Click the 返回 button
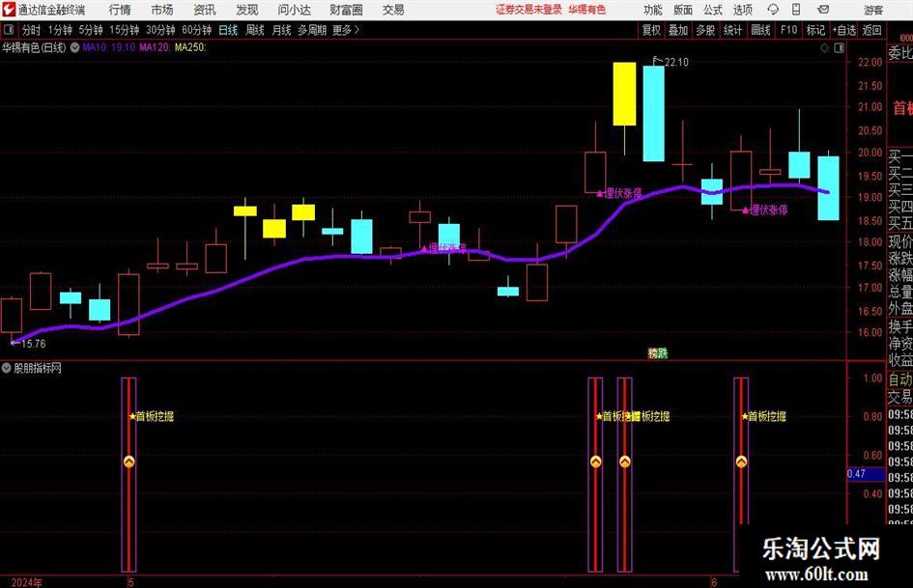The image size is (913, 588). 871,30
